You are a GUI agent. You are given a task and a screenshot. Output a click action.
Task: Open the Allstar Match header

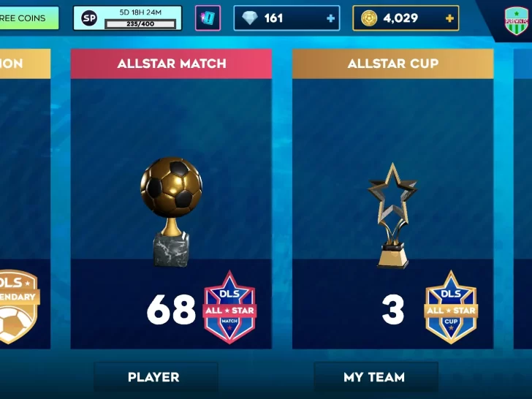click(171, 64)
